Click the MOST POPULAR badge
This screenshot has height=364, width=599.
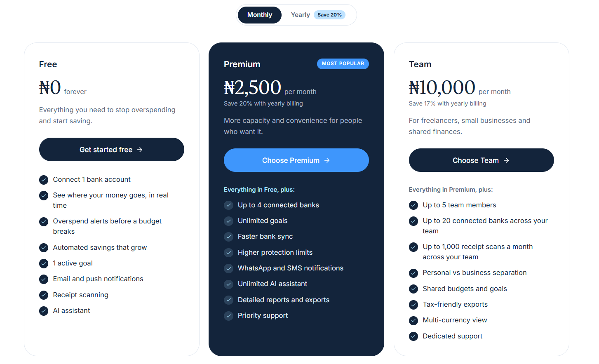(x=343, y=63)
